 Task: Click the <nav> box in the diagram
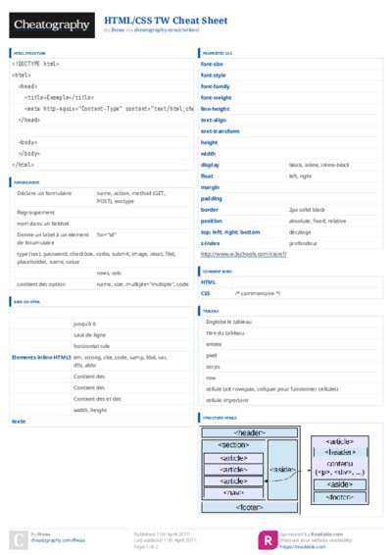click(x=233, y=492)
